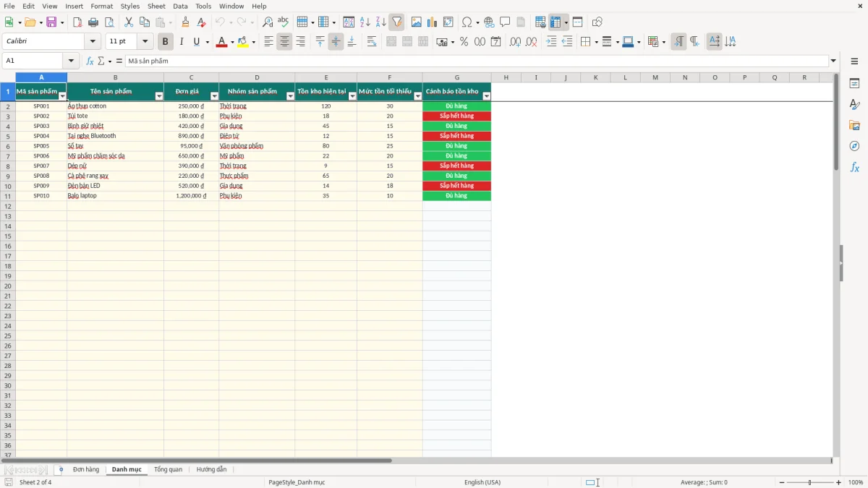The width and height of the screenshot is (868, 488).
Task: Cut the selection with scissors icon
Action: [129, 22]
